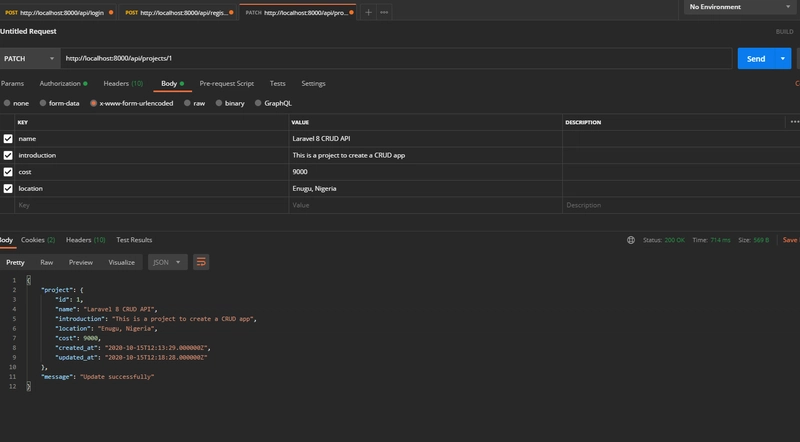Select x-www-form-urlencoded body type

coord(132,103)
